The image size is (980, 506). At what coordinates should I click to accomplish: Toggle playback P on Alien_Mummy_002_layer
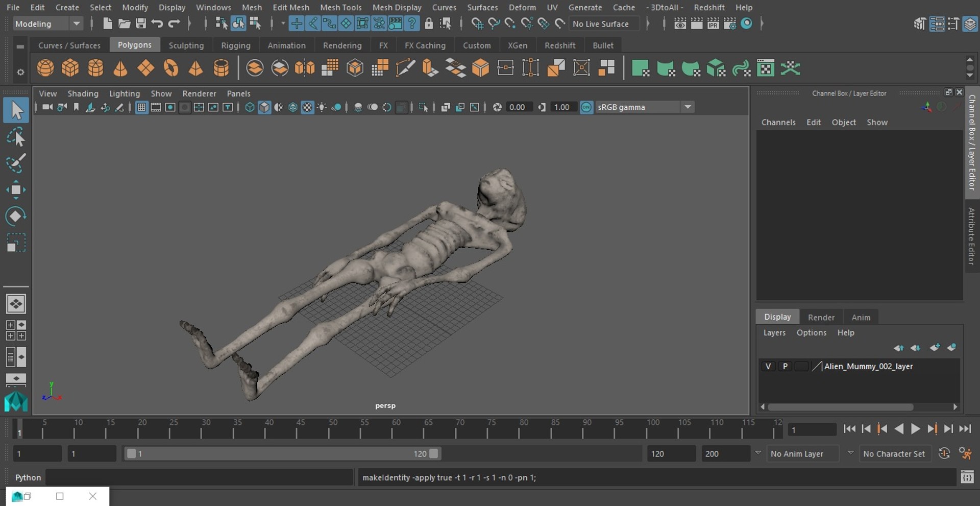click(785, 366)
